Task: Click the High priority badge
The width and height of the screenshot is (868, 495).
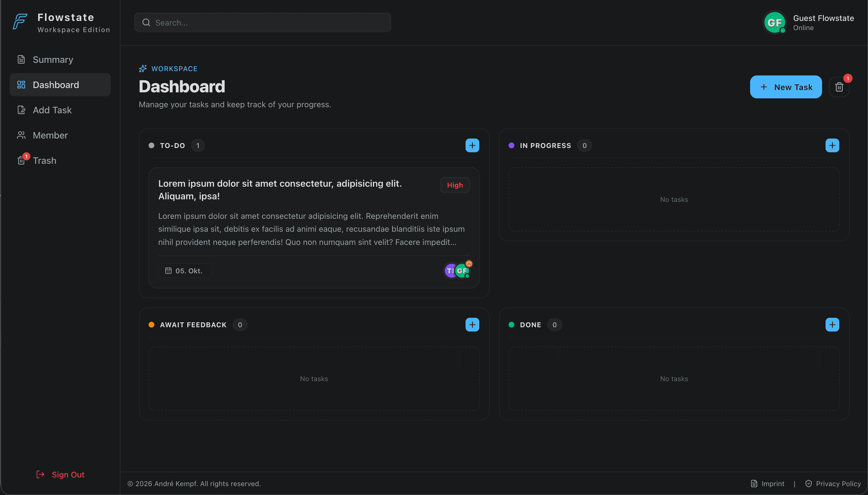Action: (x=455, y=185)
